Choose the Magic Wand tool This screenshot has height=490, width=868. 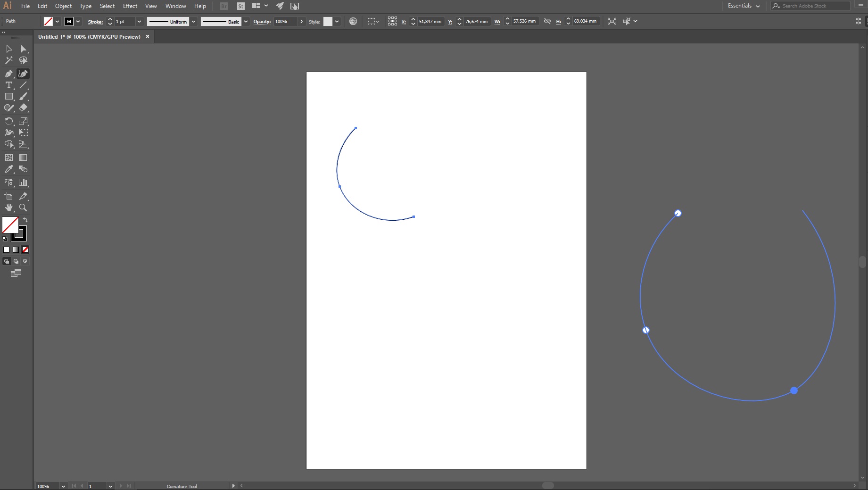tap(8, 60)
